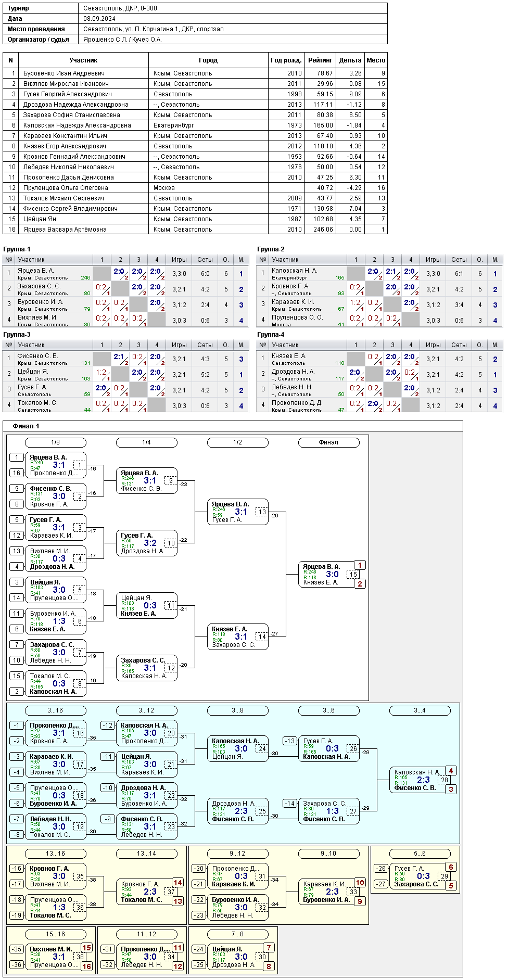Click the red second-place badge under the final match
This screenshot has width=508, height=980.
point(360,584)
